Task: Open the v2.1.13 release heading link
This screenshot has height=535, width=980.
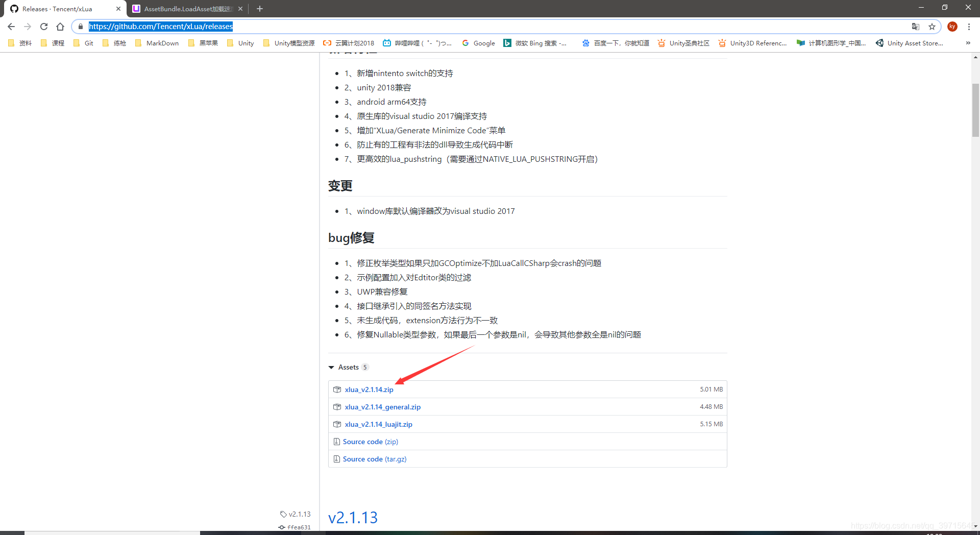Action: click(353, 518)
